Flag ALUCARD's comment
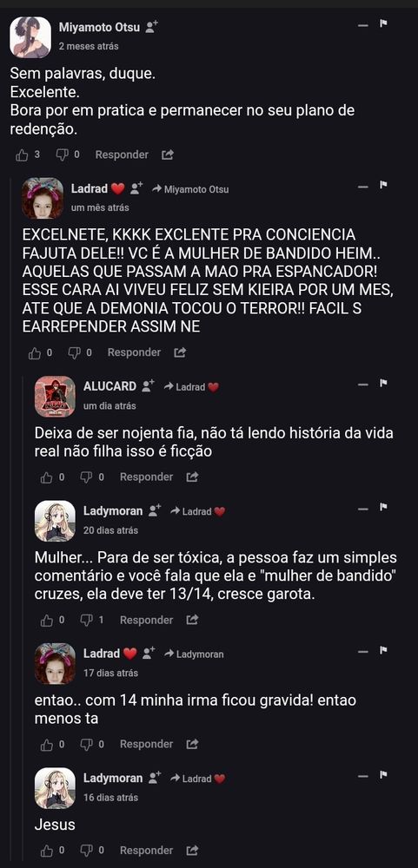This screenshot has height=868, width=418. click(383, 383)
